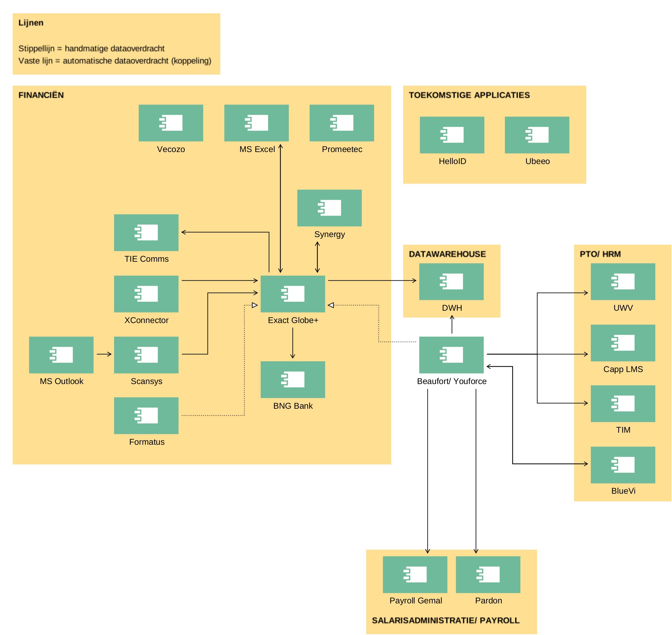Click the BlueVi label text

(623, 491)
